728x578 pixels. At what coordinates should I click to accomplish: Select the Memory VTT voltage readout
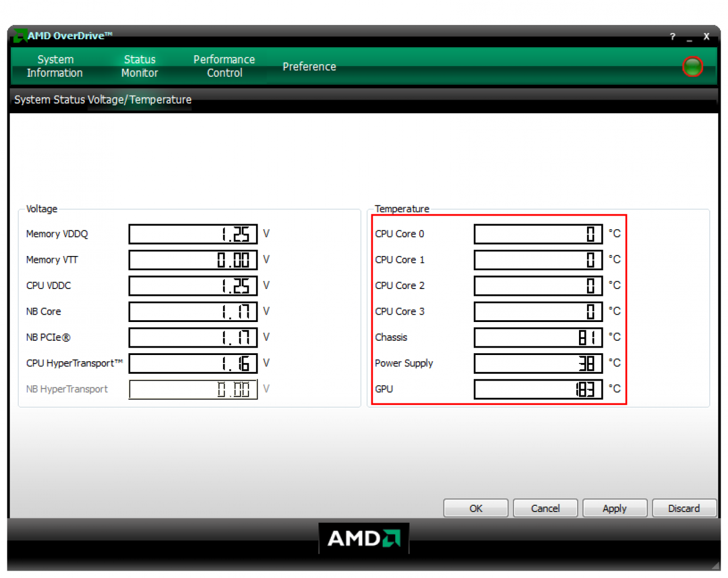(x=193, y=260)
